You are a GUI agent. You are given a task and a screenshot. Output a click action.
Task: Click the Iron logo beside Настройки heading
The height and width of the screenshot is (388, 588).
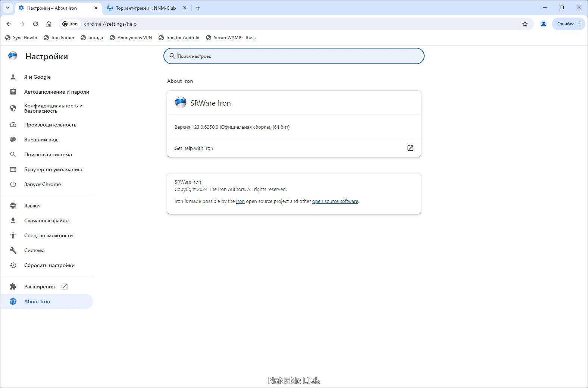point(13,56)
